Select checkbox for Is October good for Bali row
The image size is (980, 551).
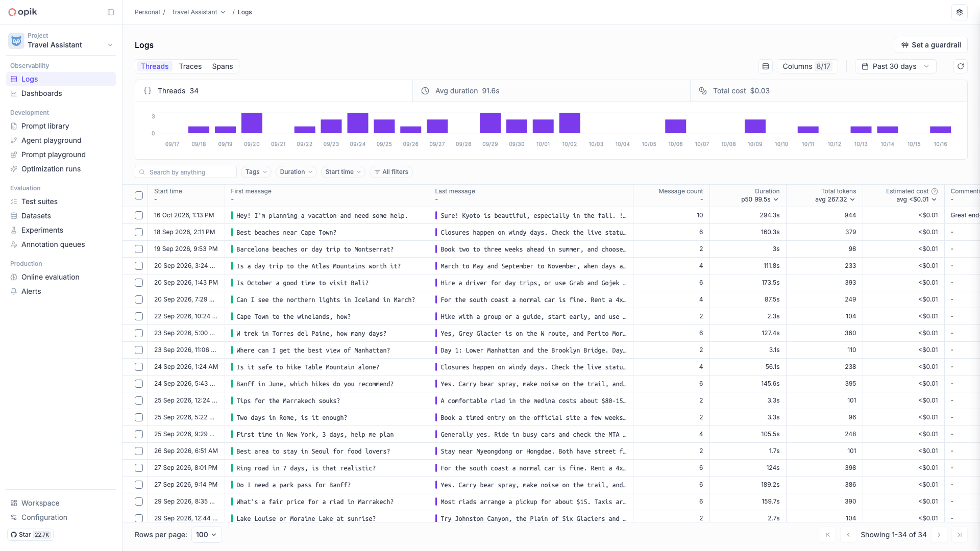pyautogui.click(x=139, y=283)
